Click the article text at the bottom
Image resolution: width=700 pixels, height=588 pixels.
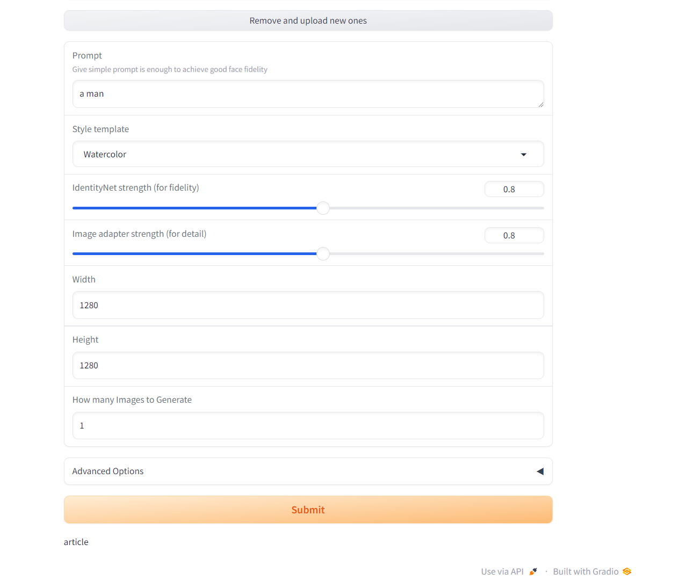(x=76, y=542)
